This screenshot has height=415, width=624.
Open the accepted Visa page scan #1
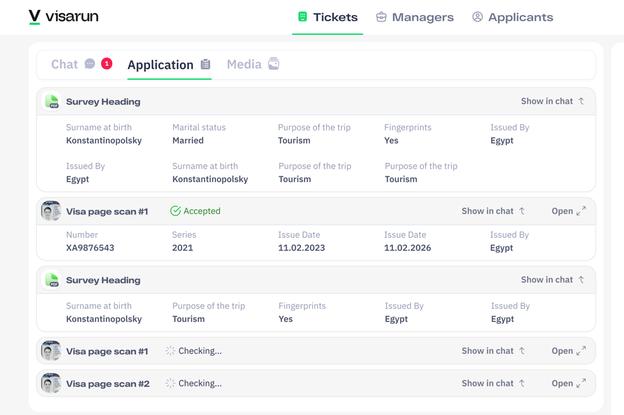[x=568, y=211]
